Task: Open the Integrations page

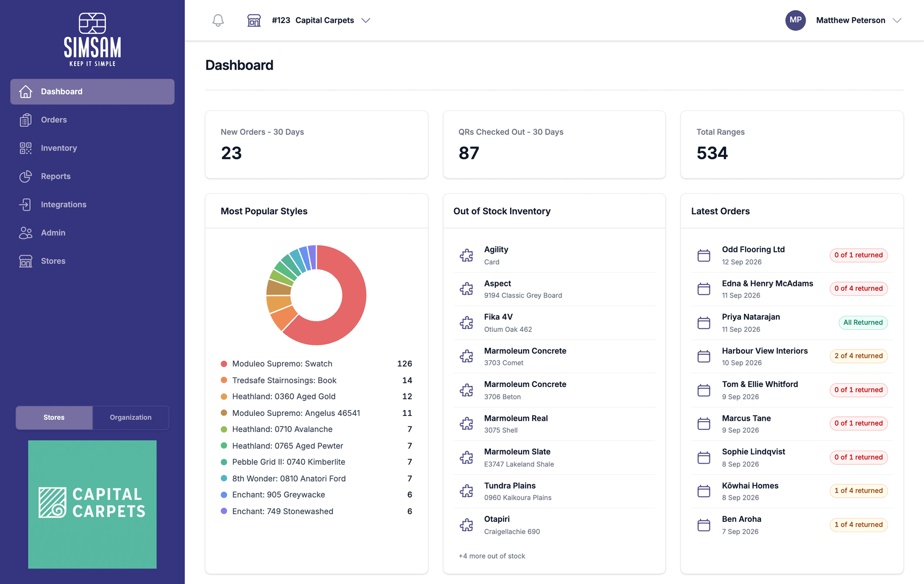Action: tap(92, 205)
